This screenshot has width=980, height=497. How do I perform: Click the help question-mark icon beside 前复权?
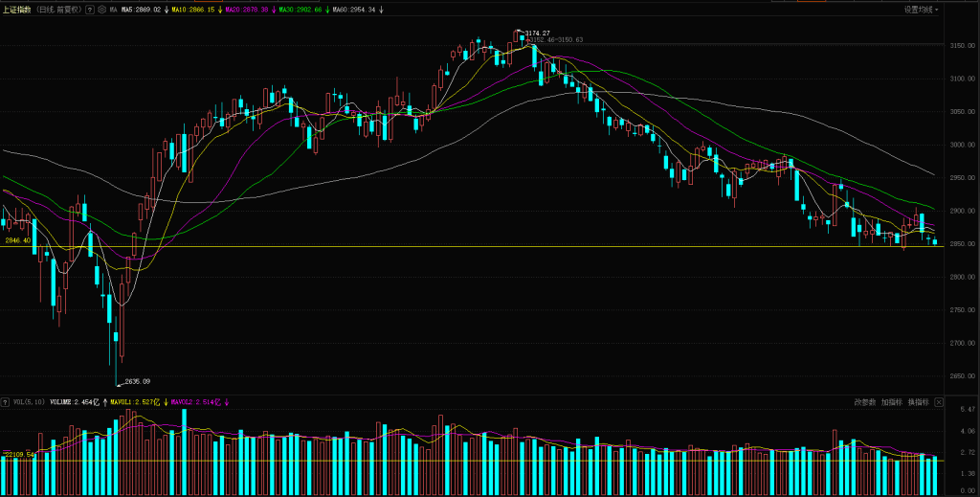89,10
